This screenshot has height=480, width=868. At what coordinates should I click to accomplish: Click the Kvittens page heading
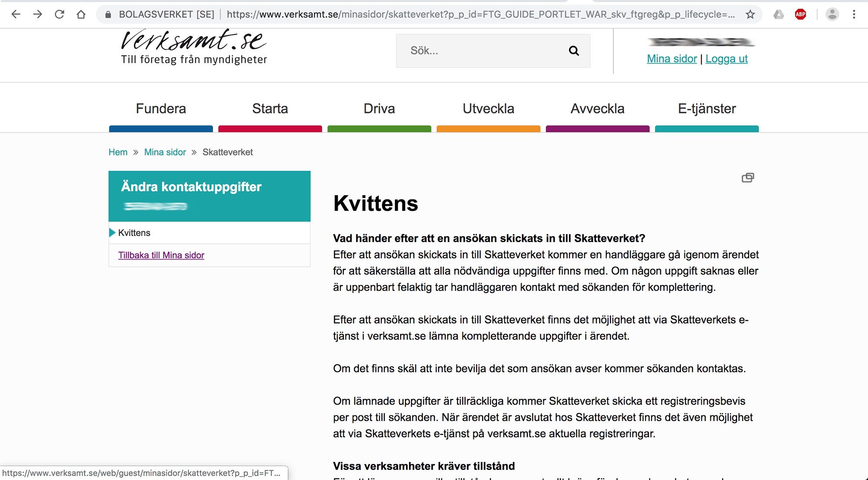tap(375, 203)
